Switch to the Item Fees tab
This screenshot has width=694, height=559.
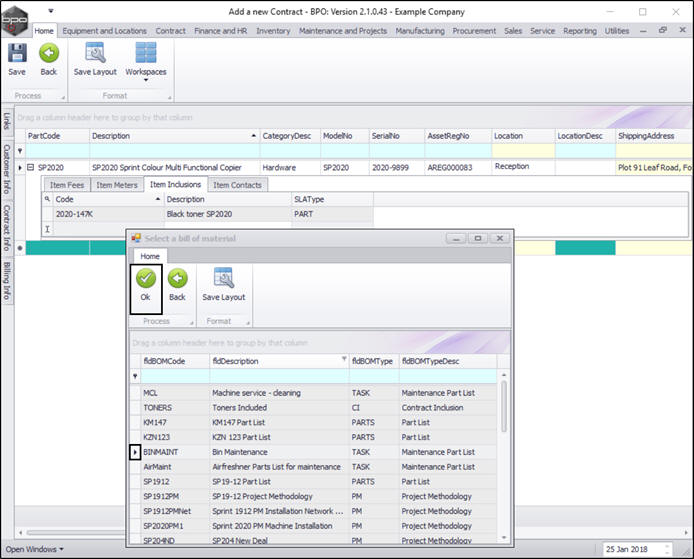67,184
